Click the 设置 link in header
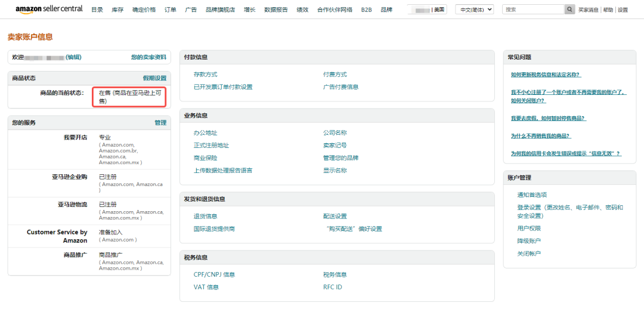Image resolution: width=644 pixels, height=309 pixels. [x=623, y=10]
